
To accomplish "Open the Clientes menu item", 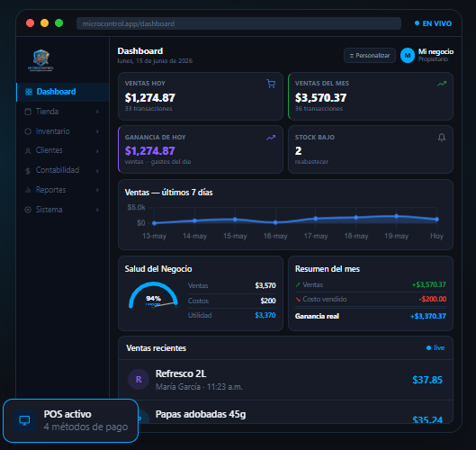I will coord(63,151).
